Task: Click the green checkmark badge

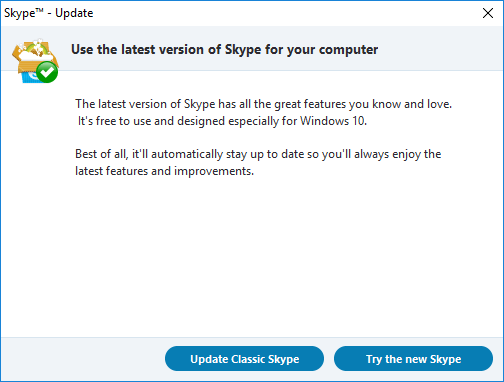Action: click(47, 72)
